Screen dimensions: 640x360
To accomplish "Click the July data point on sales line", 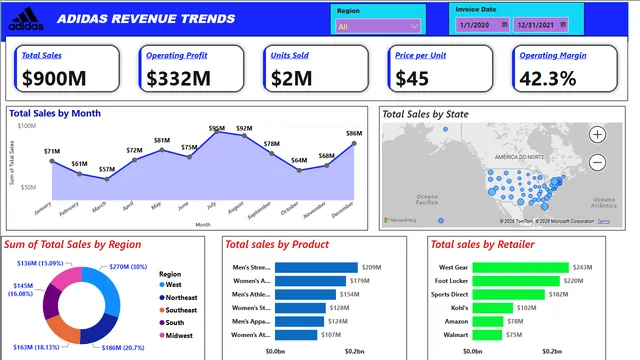I will [x=217, y=131].
